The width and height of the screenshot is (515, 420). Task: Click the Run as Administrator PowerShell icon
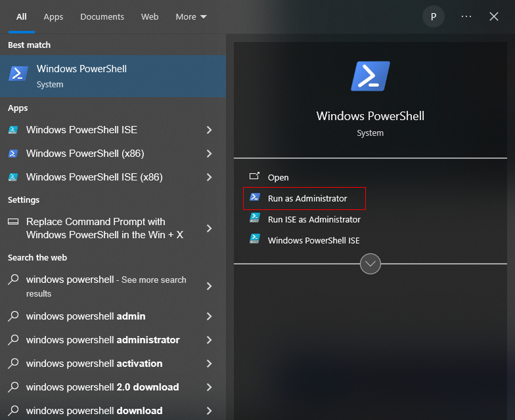click(255, 197)
